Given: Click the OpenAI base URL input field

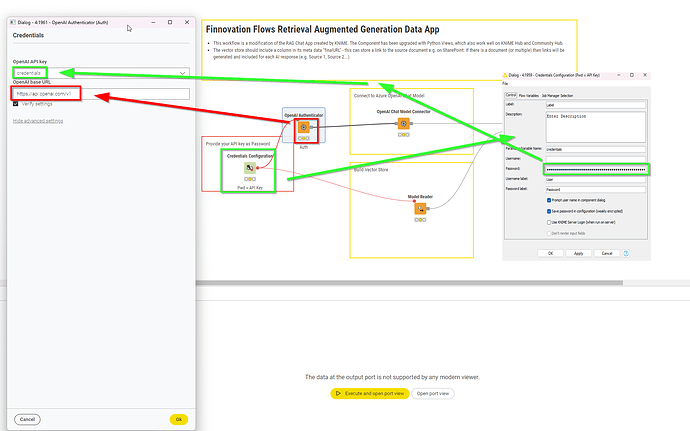Looking at the screenshot, I should (101, 94).
